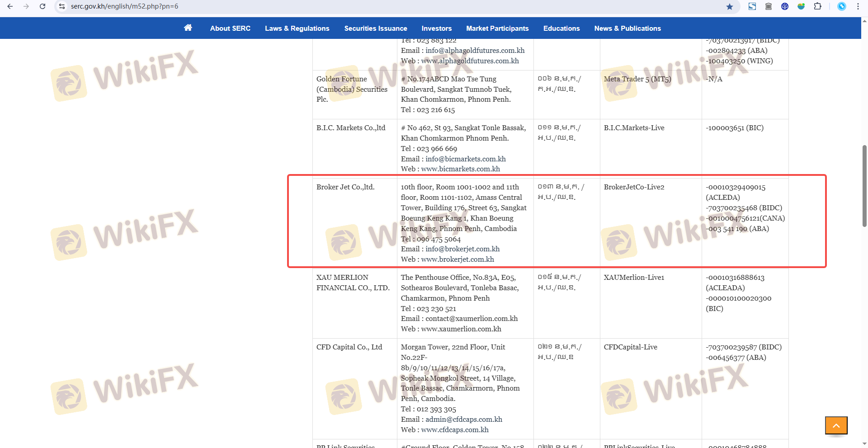
Task: Click the www.brokerjet.com.kh web address
Action: [x=458, y=259]
